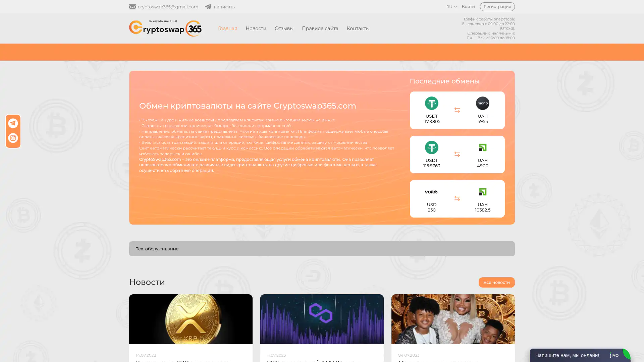This screenshot has height=362, width=644.
Task: Click the mono bank icon
Action: pos(482,103)
